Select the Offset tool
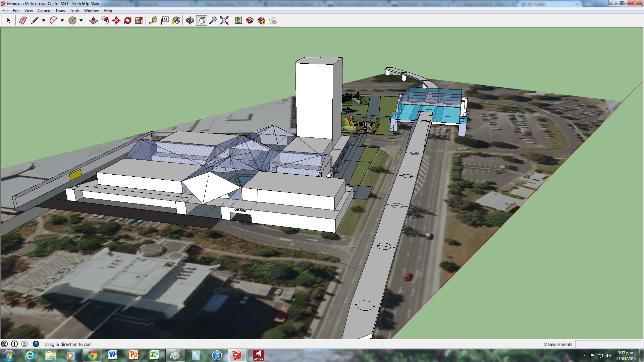 (x=105, y=21)
